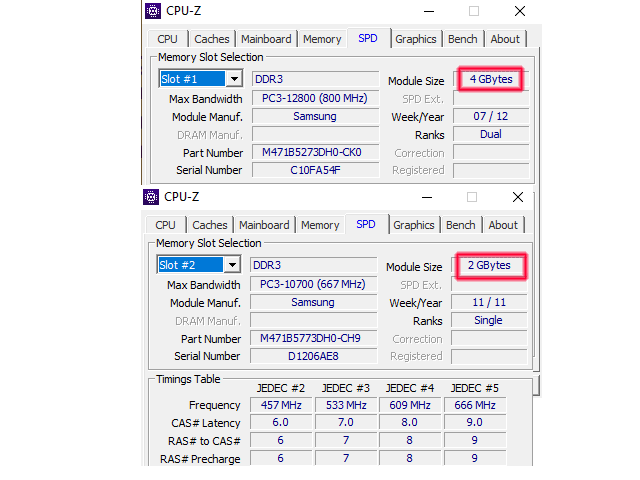The image size is (640, 480).
Task: Open the Graphics tab in the lower window
Action: pos(413,225)
